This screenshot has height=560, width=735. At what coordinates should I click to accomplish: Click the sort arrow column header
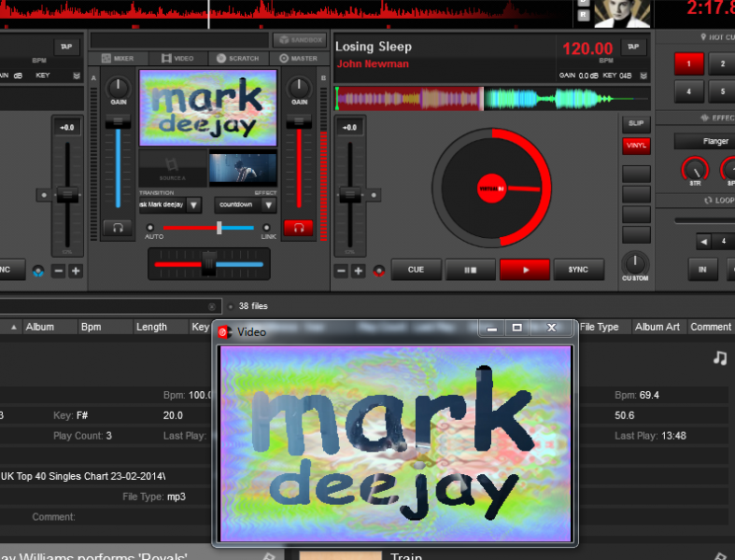14,327
